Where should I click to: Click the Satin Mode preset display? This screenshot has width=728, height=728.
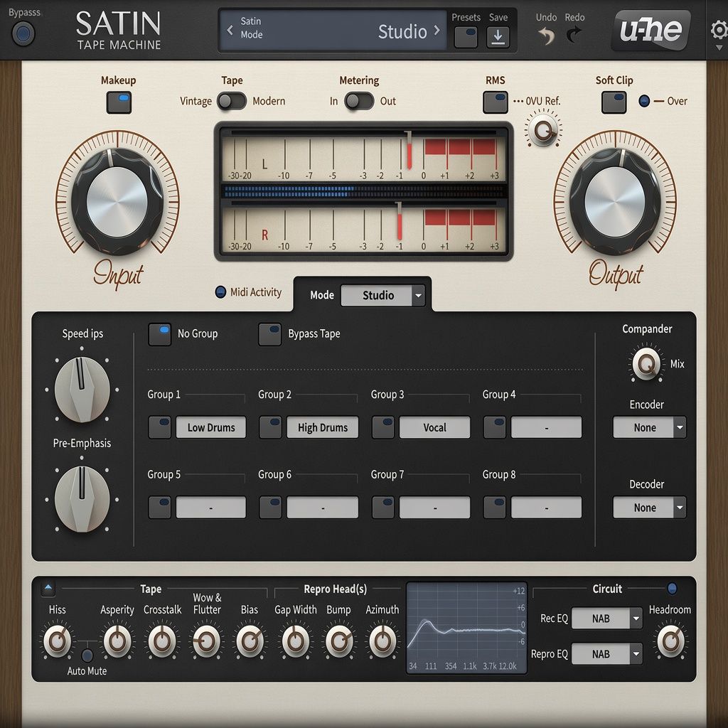click(x=333, y=31)
